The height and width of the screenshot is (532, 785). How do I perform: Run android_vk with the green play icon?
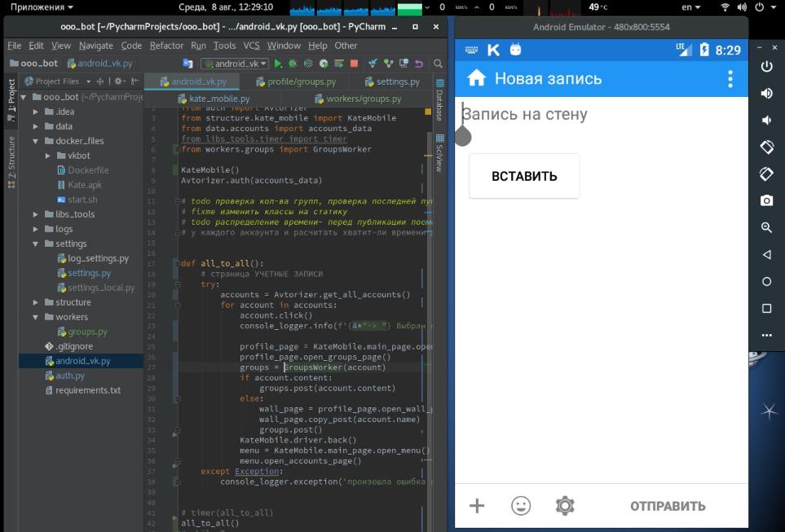point(278,64)
